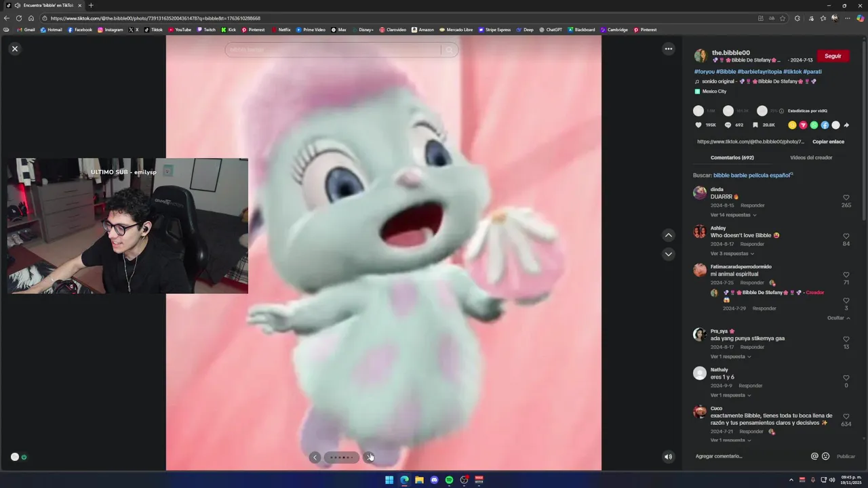Share the post to Facebook

pos(825,125)
